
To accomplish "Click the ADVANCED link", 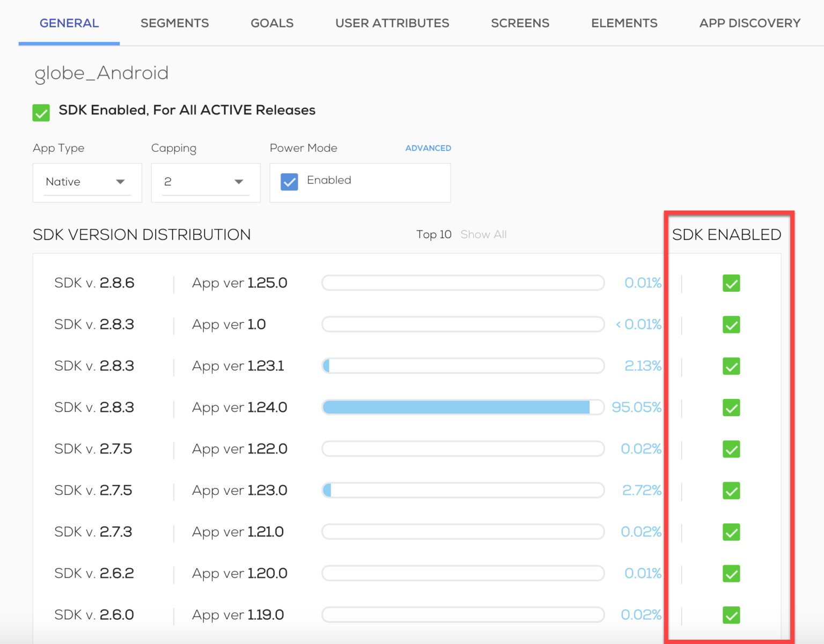I will point(428,148).
